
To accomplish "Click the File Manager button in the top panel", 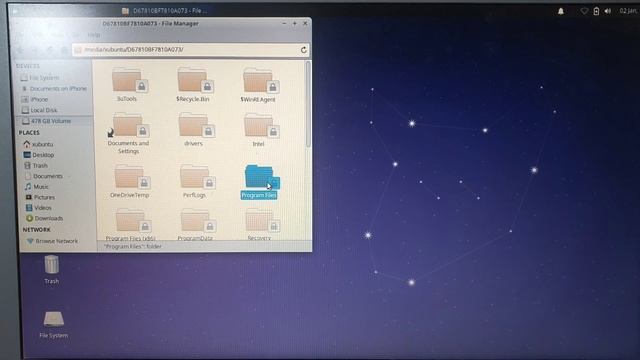I will [165, 11].
